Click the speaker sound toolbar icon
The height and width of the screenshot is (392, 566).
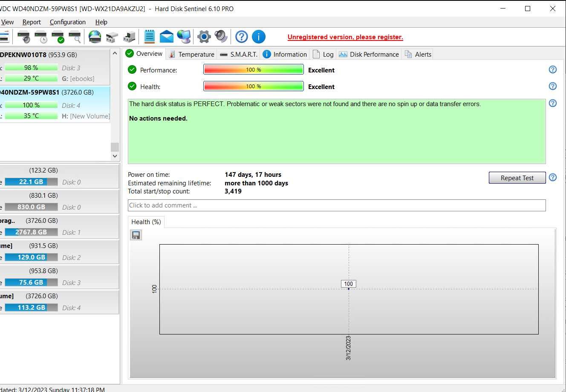[x=221, y=37]
